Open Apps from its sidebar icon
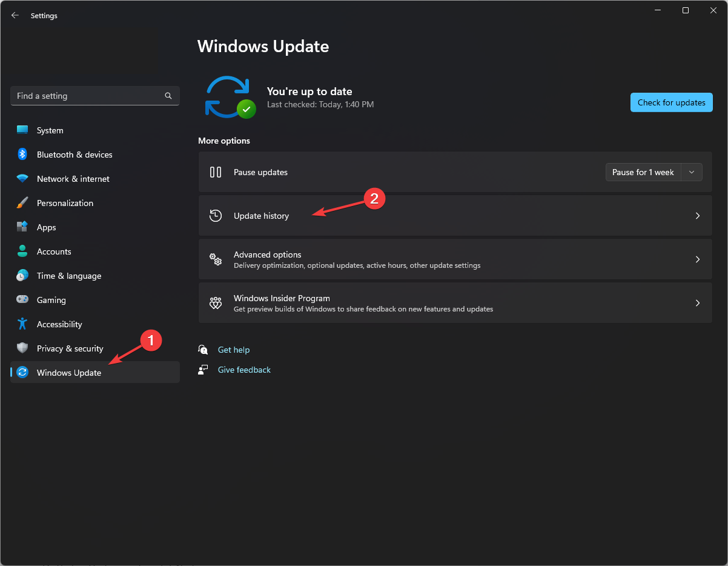This screenshot has height=566, width=728. [22, 227]
